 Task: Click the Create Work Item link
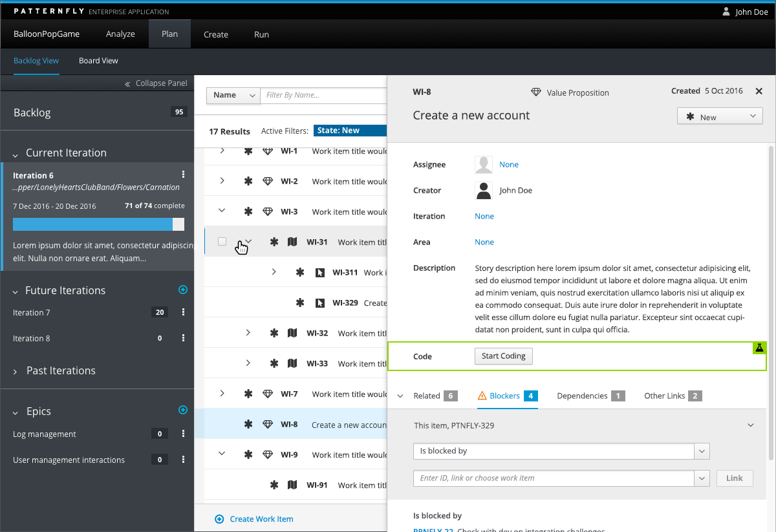[x=261, y=518]
